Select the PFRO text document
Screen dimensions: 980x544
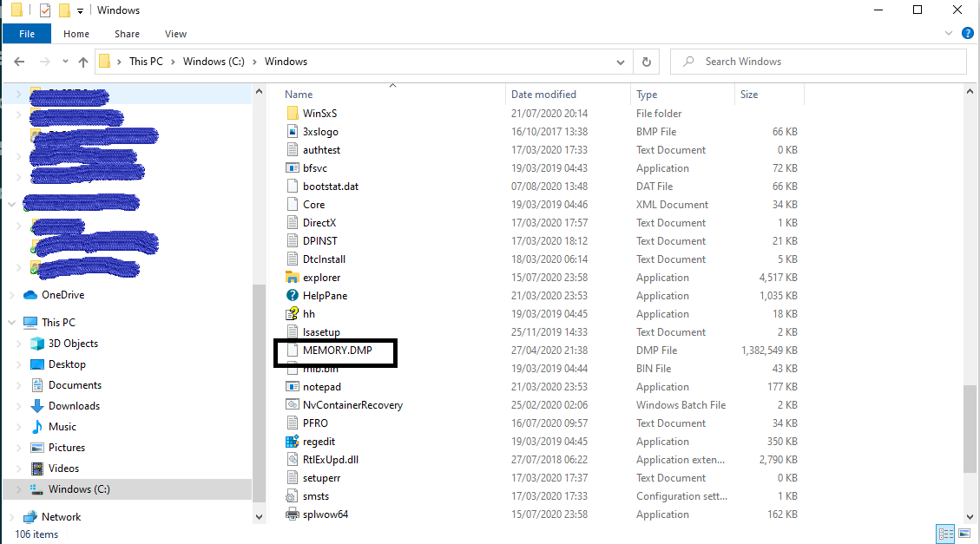(316, 423)
